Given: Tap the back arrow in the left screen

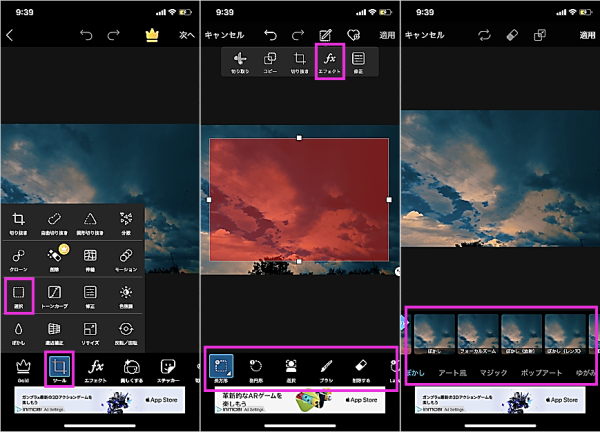Looking at the screenshot, I should [10, 35].
